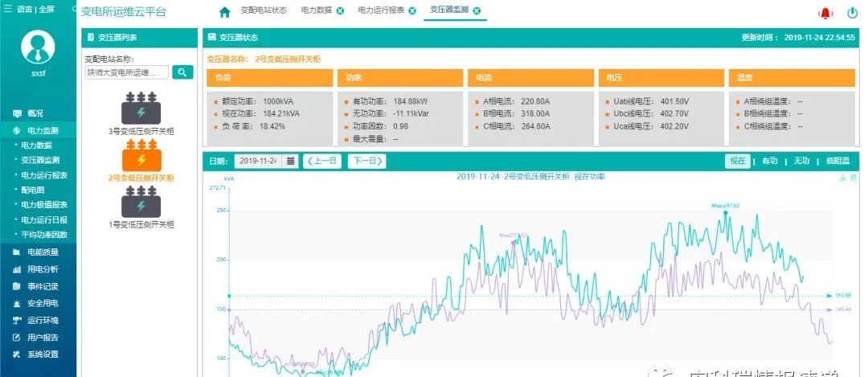
Task: Select 2号变低压侧开关柜 orange transformer icon
Action: (x=141, y=156)
